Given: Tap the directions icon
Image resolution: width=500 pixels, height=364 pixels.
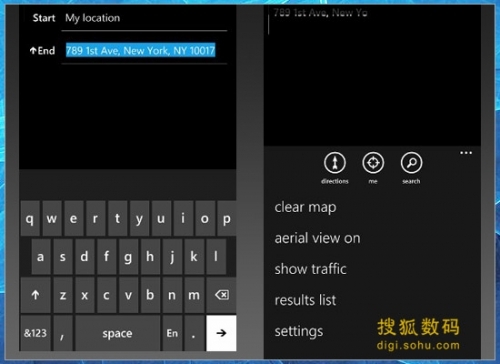Looking at the screenshot, I should pos(335,163).
